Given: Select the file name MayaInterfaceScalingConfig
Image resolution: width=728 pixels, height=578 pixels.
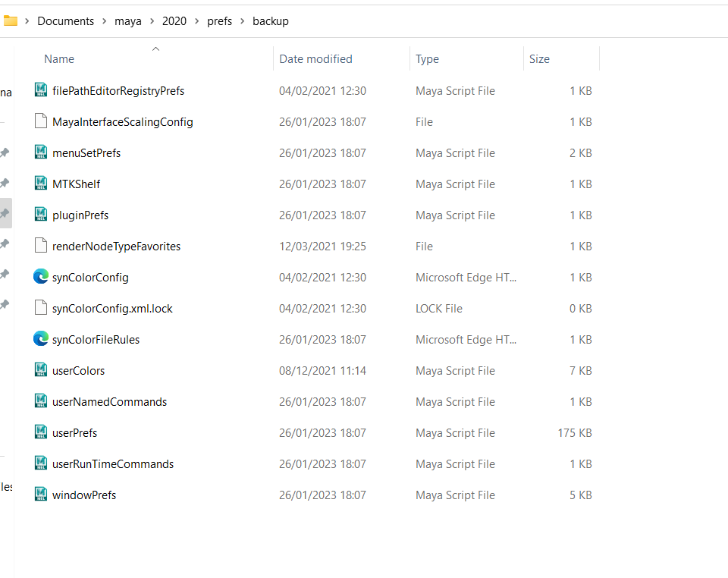Looking at the screenshot, I should (x=123, y=122).
